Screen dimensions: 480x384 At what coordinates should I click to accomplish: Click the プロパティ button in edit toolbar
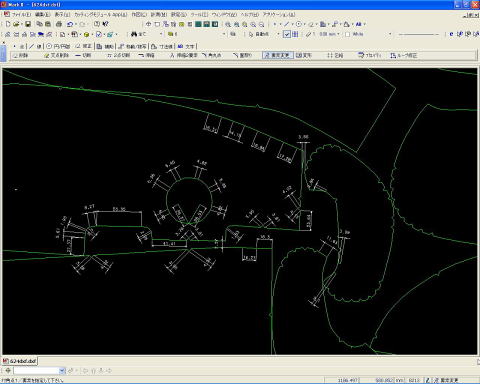(369, 55)
